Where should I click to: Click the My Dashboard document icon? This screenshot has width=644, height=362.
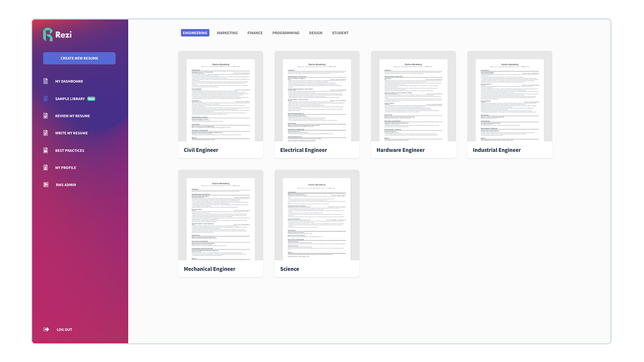[45, 81]
